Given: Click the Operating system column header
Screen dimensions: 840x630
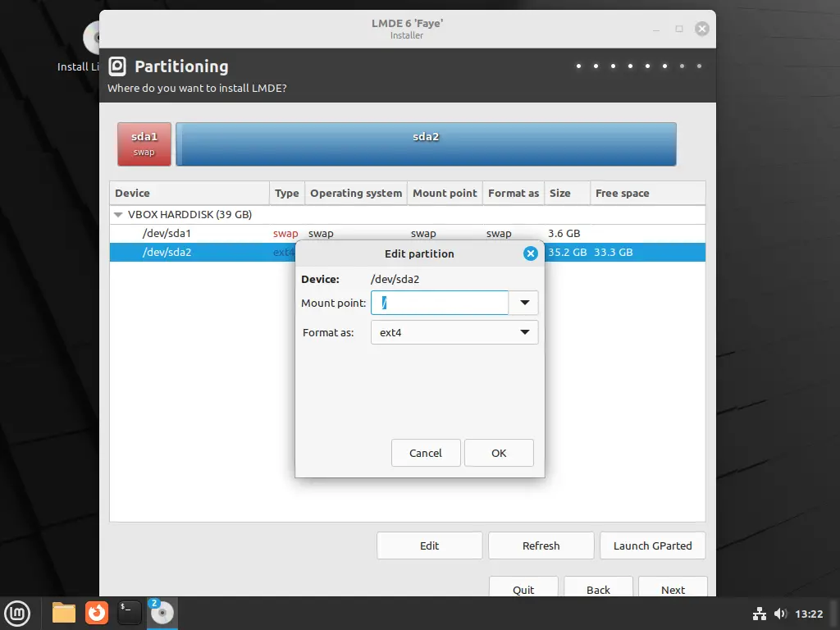Looking at the screenshot, I should (356, 194).
